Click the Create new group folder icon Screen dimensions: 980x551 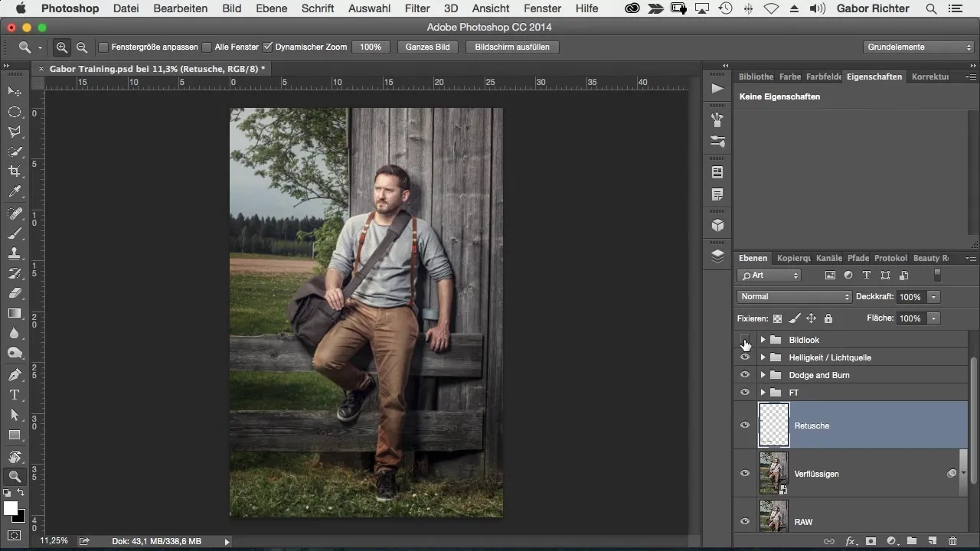[912, 541]
